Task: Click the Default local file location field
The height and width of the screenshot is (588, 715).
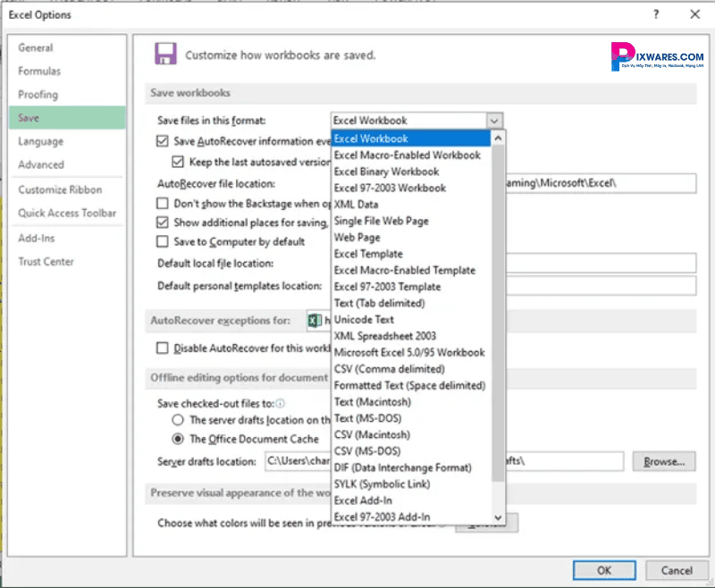Action: [x=601, y=264]
